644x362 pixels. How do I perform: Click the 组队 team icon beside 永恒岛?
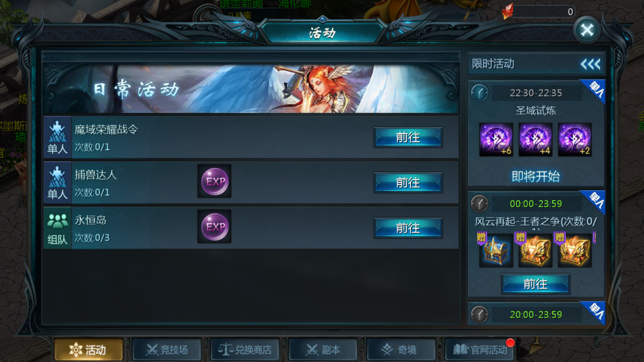[x=57, y=228]
